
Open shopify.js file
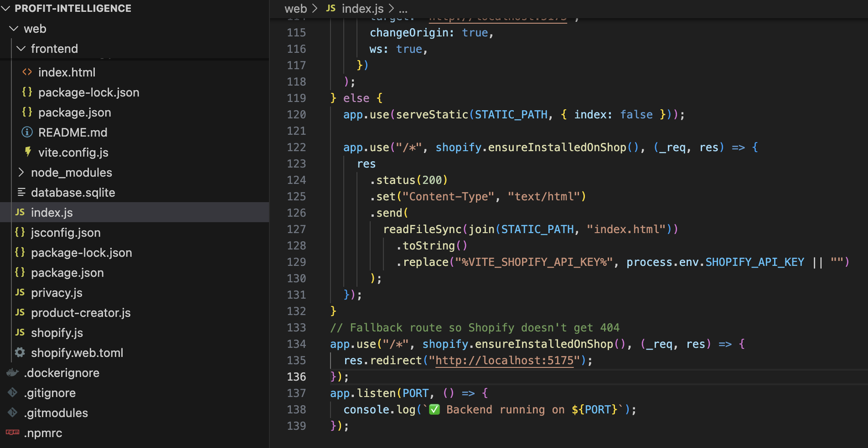point(57,333)
